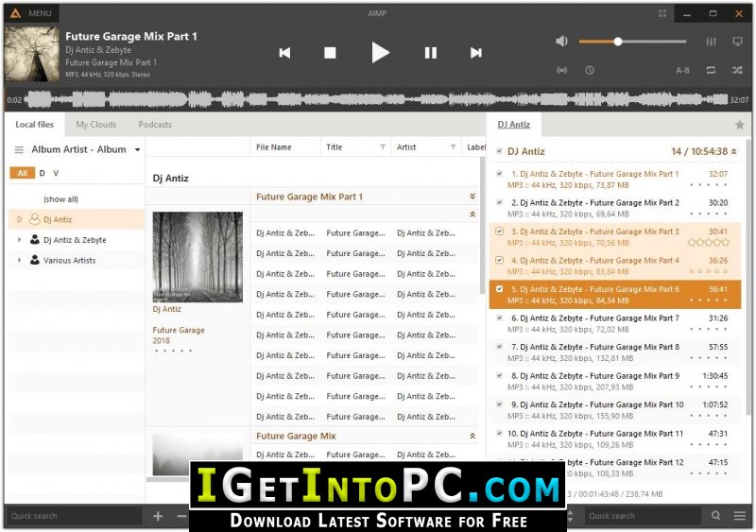This screenshot has width=756, height=532.
Task: Open the Artist column filter
Action: [x=453, y=147]
